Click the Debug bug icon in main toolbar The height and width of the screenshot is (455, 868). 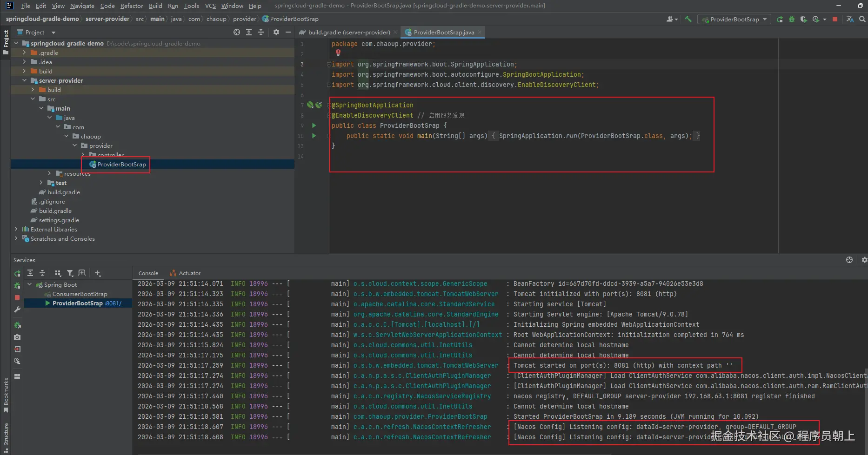(792, 19)
